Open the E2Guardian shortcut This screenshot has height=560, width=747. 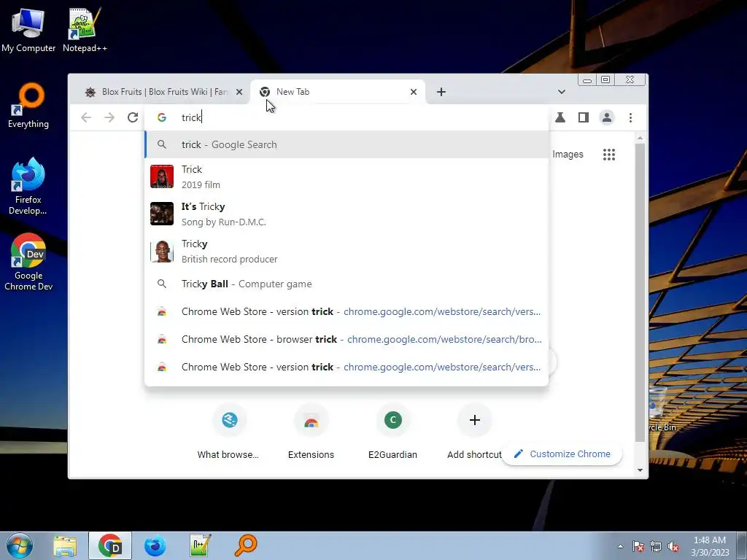click(x=392, y=432)
